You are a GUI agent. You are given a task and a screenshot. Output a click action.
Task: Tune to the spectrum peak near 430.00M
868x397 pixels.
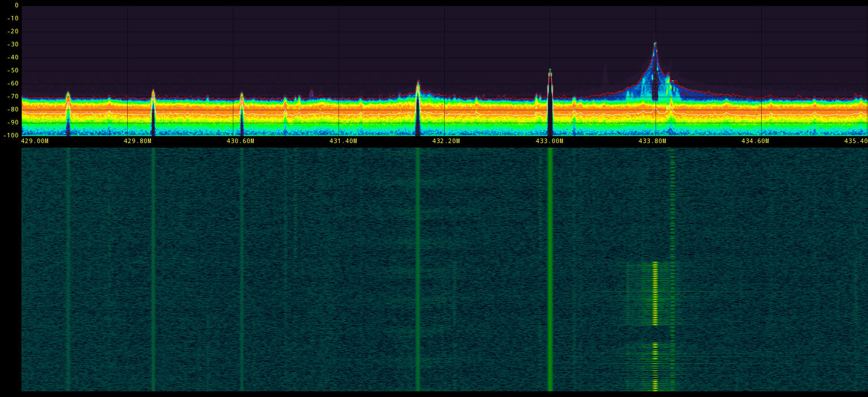click(153, 92)
